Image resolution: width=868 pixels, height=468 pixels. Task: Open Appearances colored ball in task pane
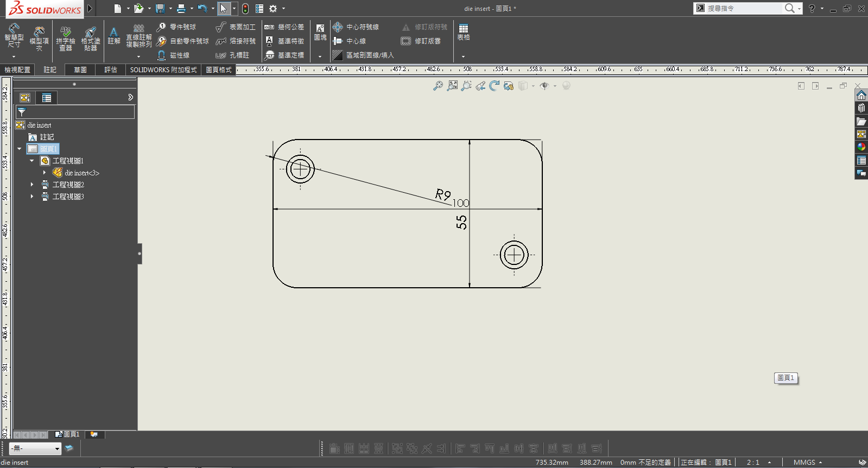pos(861,147)
